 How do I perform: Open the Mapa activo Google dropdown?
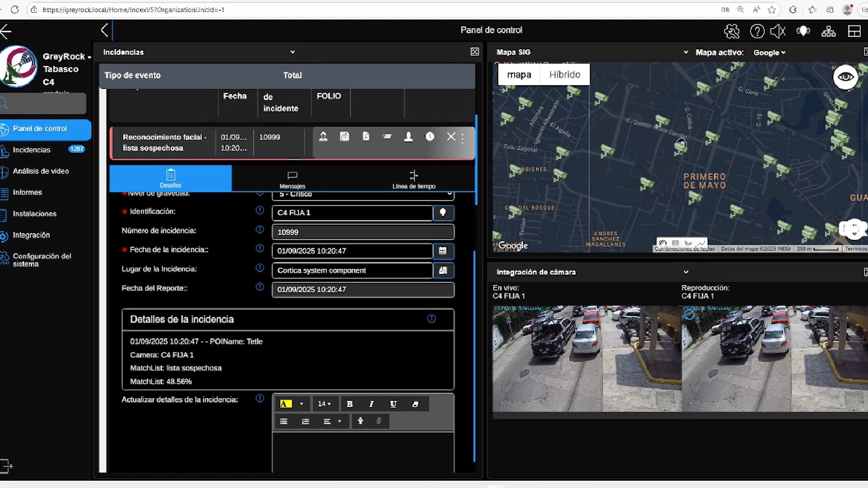(x=769, y=52)
